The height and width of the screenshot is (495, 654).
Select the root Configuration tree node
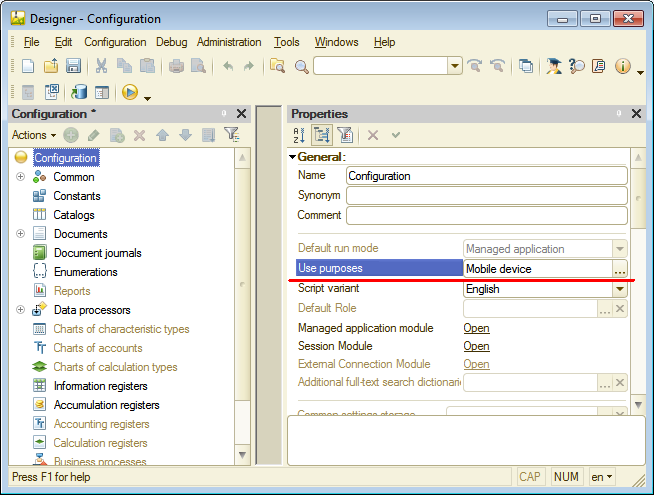click(66, 158)
